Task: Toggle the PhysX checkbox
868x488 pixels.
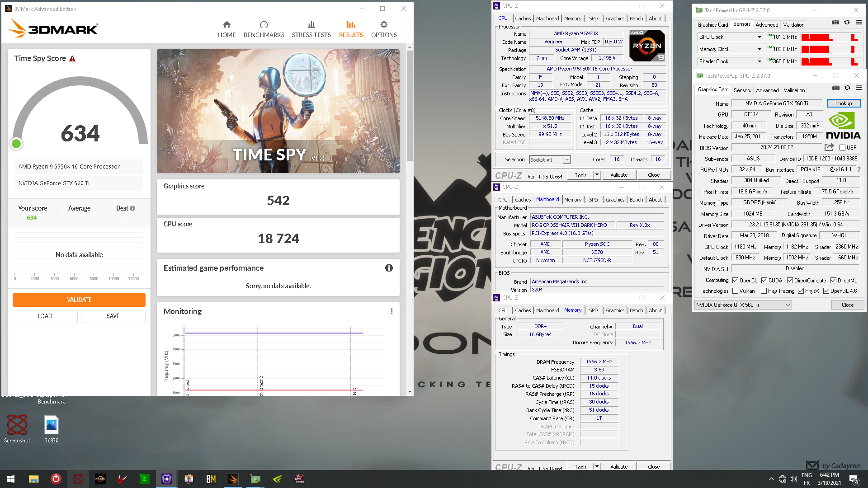Action: coord(801,291)
